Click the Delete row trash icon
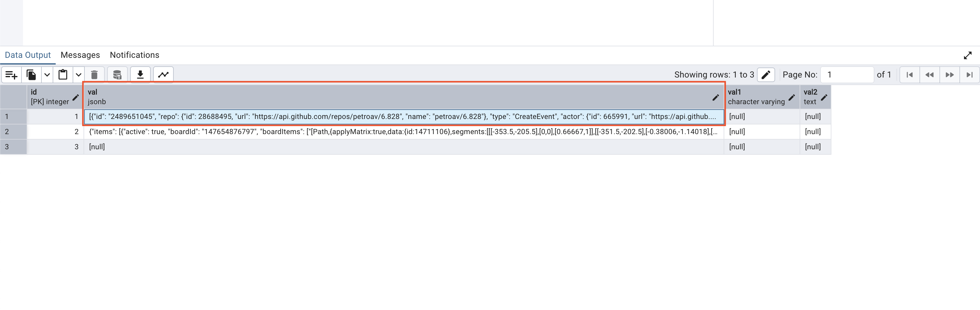 [94, 75]
